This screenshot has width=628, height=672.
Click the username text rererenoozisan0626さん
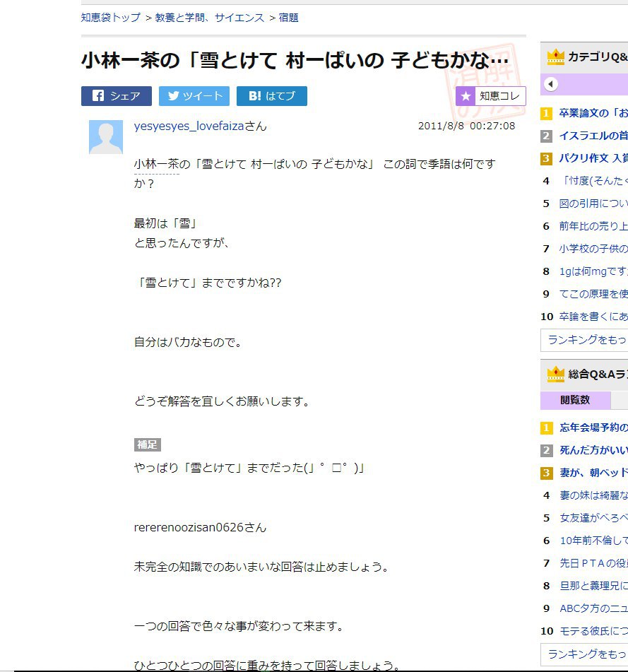click(200, 527)
